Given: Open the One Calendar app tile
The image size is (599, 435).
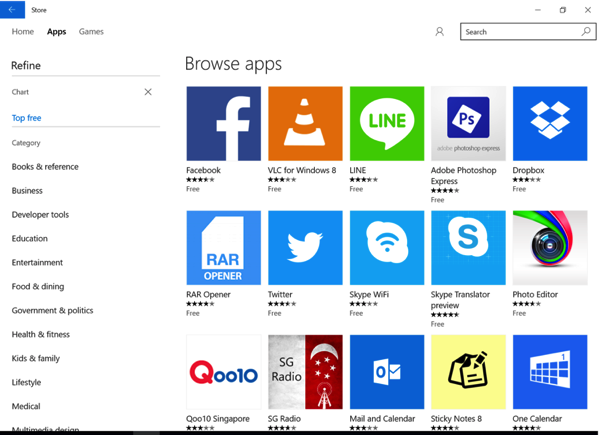Looking at the screenshot, I should tap(550, 372).
